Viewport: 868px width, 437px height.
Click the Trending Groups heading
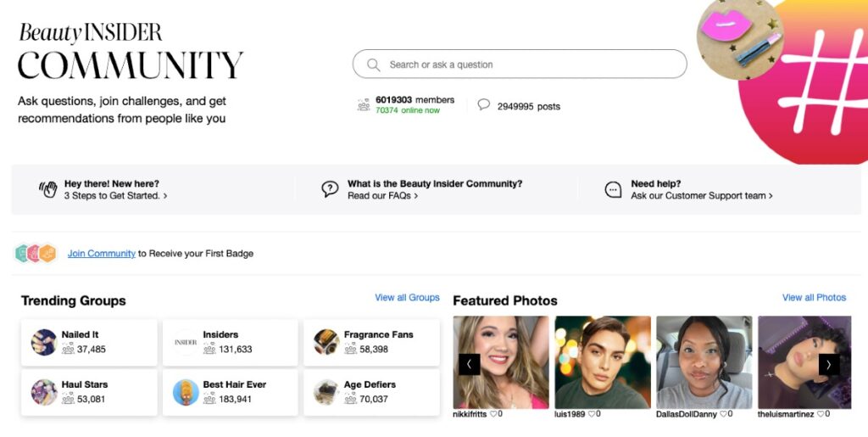pyautogui.click(x=74, y=300)
